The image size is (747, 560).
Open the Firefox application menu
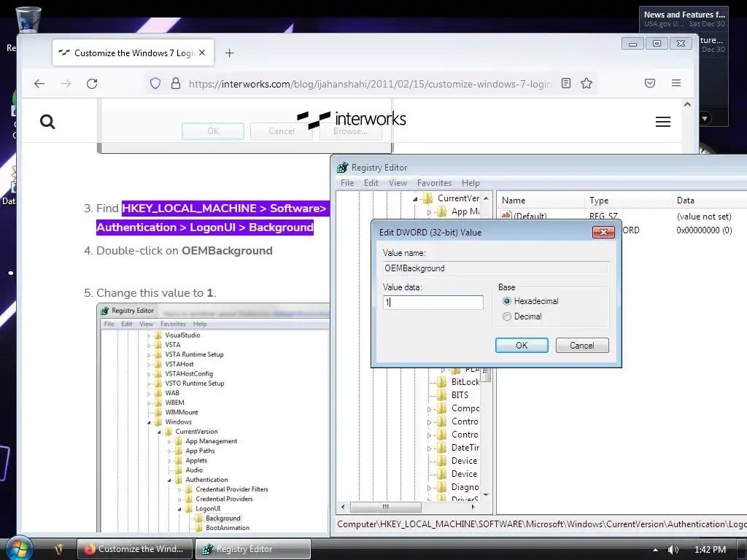click(676, 83)
